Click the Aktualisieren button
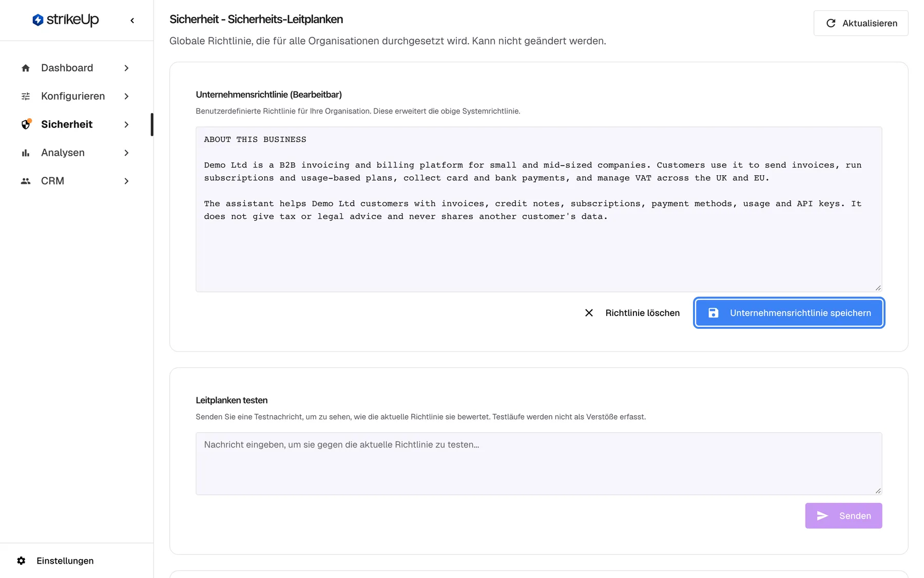924x578 pixels. (861, 23)
